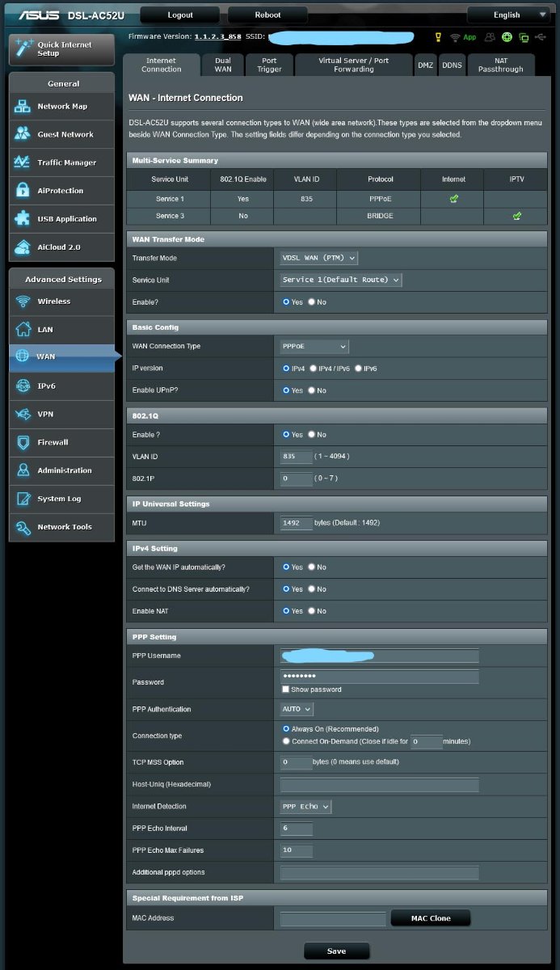
Task: Click the TCP MSS Option field
Action: pos(296,761)
